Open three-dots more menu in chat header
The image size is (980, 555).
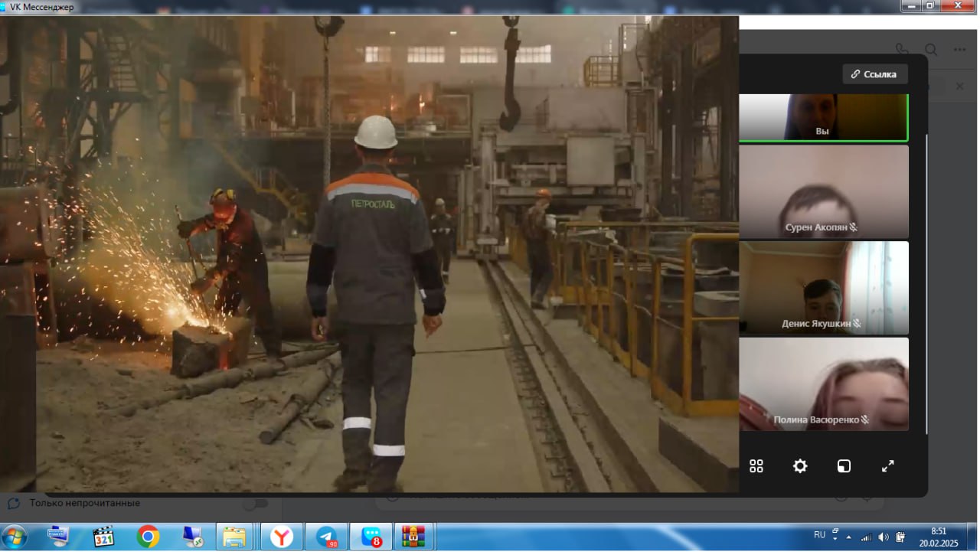pyautogui.click(x=960, y=49)
